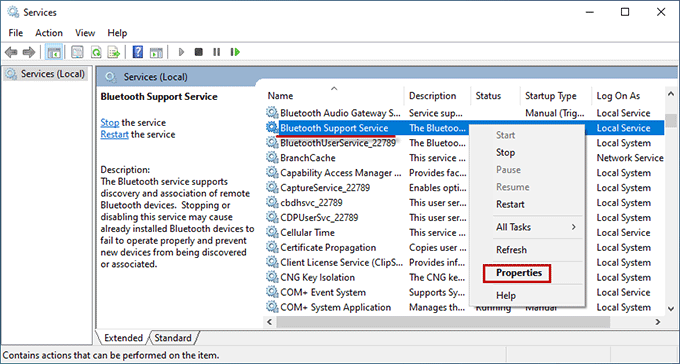Click the Export List toolbar icon

114,52
